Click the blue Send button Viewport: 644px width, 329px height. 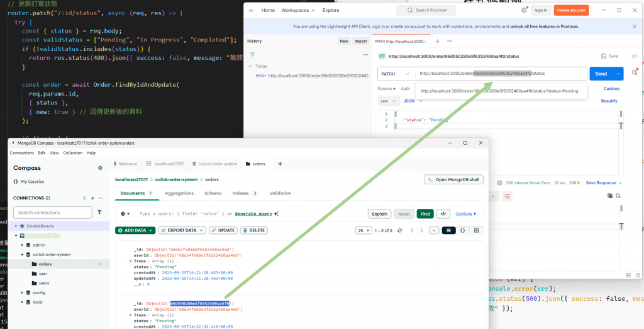[601, 74]
